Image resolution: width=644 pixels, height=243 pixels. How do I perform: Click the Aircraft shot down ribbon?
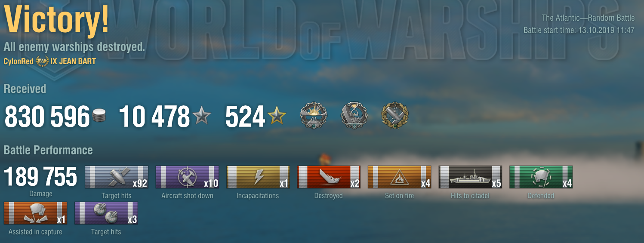[187, 177]
